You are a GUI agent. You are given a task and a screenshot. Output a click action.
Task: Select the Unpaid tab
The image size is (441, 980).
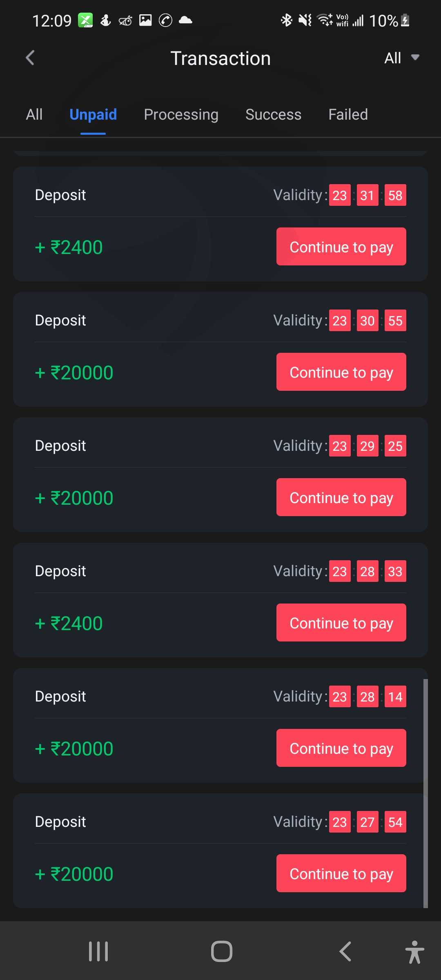(93, 115)
